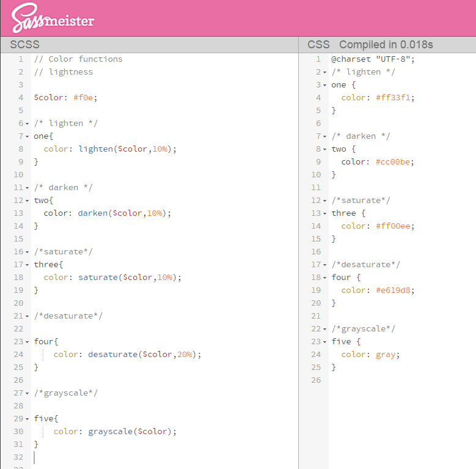
Task: Collapse fold arrow on CSS line 22
Action: pyautogui.click(x=325, y=329)
